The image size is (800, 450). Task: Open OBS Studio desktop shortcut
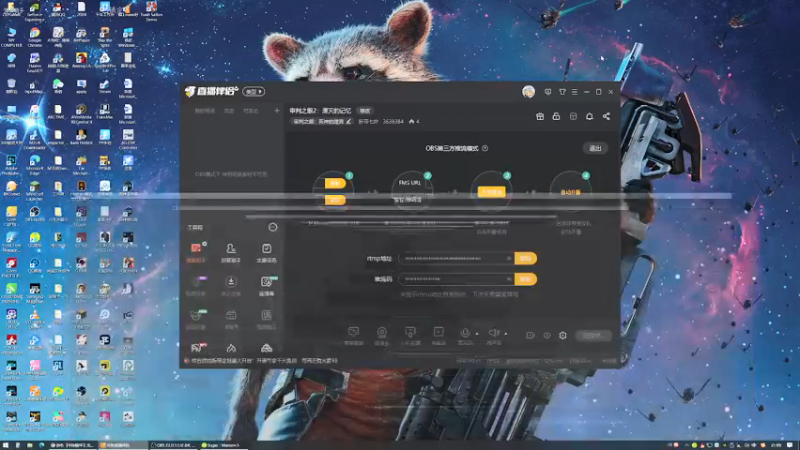click(x=35, y=213)
